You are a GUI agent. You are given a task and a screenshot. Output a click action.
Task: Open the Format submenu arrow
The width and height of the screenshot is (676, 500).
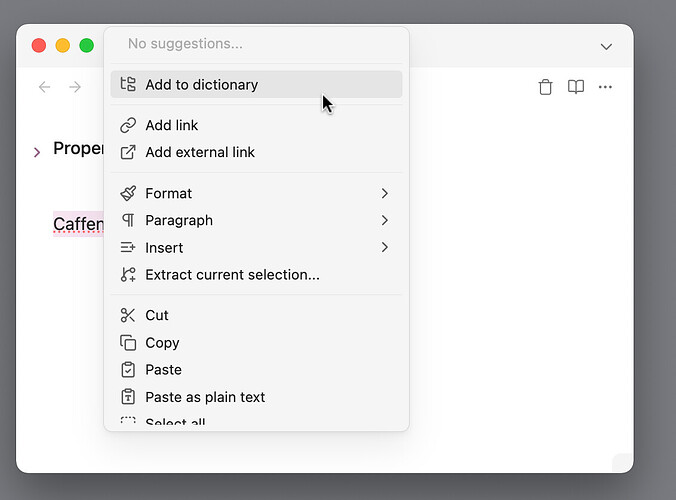pyautogui.click(x=385, y=193)
